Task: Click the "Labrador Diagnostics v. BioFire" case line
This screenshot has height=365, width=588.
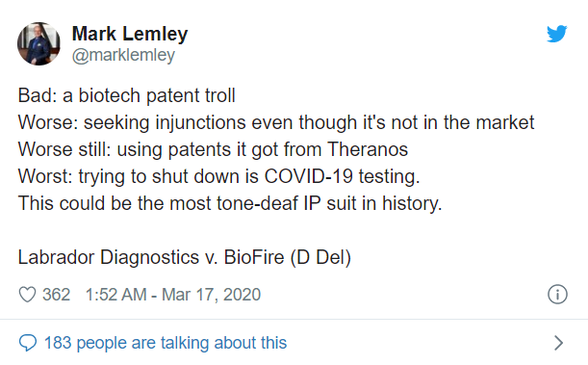Action: point(185,257)
